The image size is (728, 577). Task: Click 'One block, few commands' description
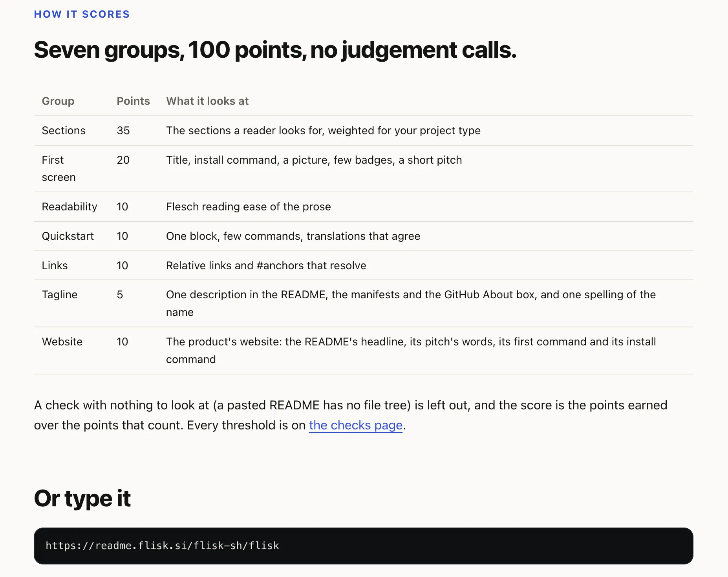(x=293, y=236)
